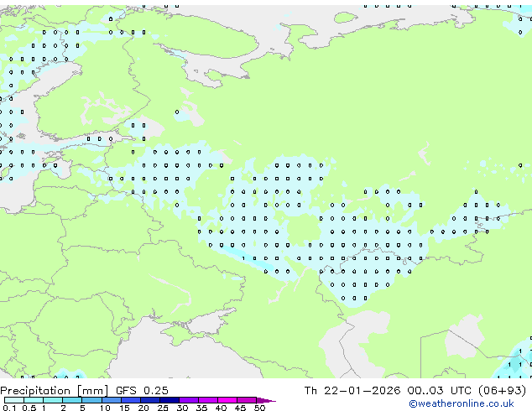Click the 35–40 mm legend color swatch

point(207,400)
